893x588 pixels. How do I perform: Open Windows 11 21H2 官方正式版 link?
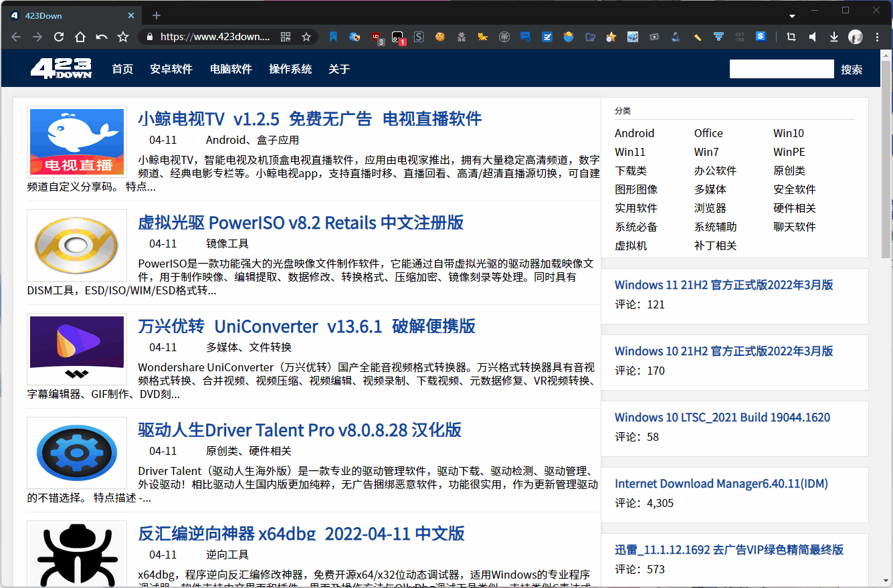(x=724, y=285)
